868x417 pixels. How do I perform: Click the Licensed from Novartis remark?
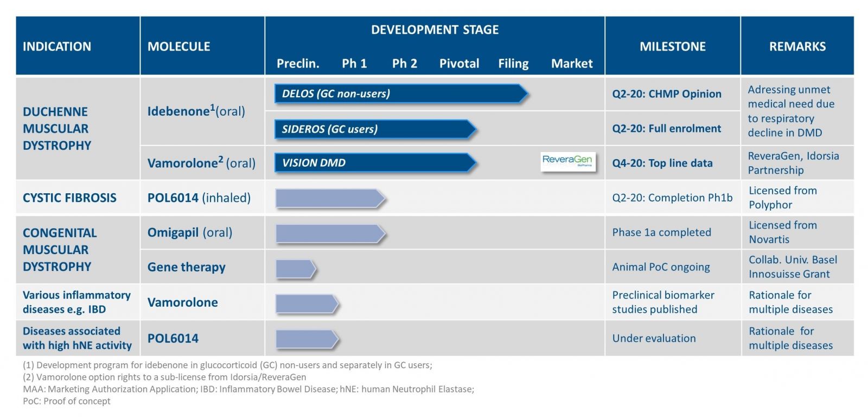click(782, 232)
